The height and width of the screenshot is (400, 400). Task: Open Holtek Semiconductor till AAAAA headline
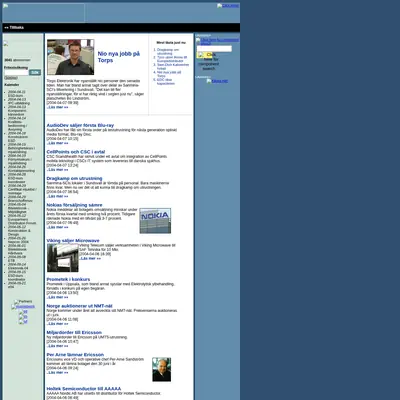coord(84,389)
